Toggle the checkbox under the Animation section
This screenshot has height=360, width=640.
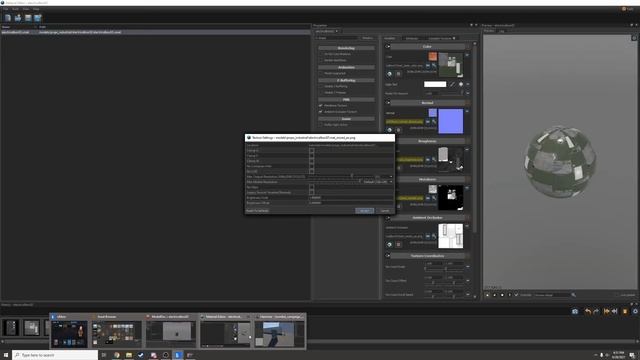tap(320, 73)
